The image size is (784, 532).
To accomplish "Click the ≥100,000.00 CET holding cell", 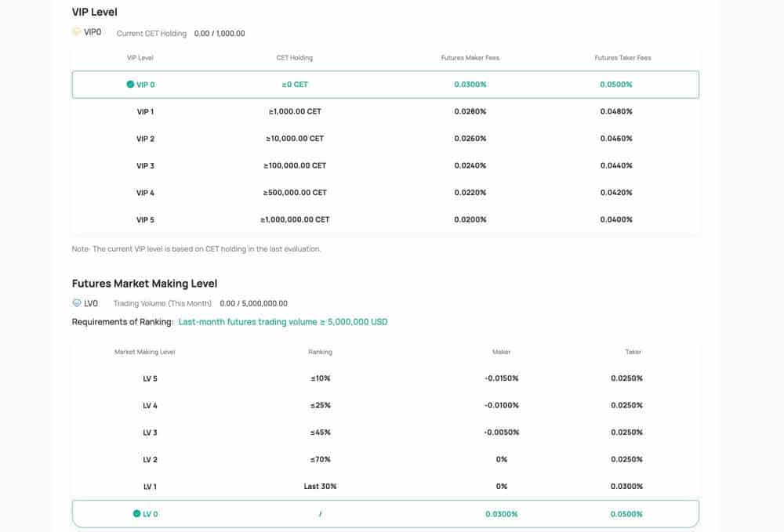I will point(295,165).
